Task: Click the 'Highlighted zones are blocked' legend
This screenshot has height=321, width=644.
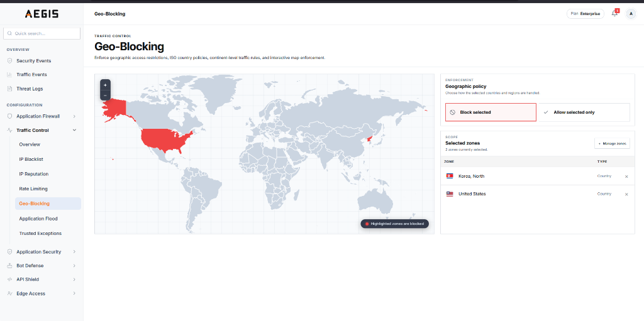Action: coord(395,224)
